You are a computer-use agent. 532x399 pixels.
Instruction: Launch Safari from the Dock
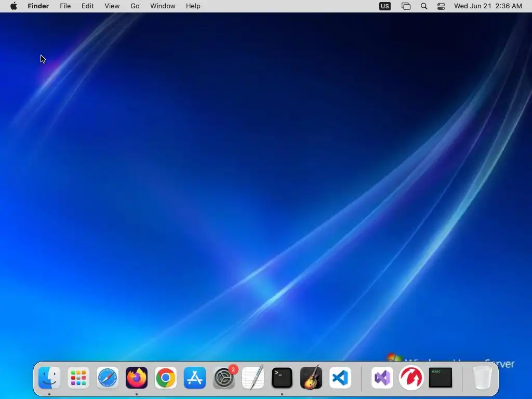[x=108, y=378]
